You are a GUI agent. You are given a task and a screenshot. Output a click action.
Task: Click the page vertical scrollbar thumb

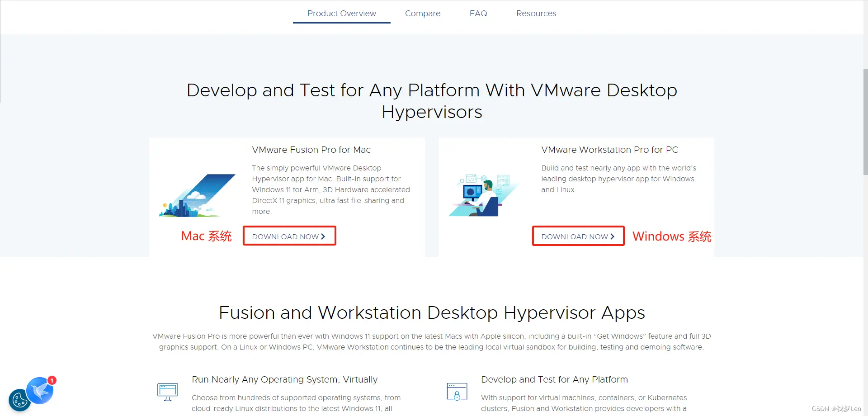click(865, 122)
